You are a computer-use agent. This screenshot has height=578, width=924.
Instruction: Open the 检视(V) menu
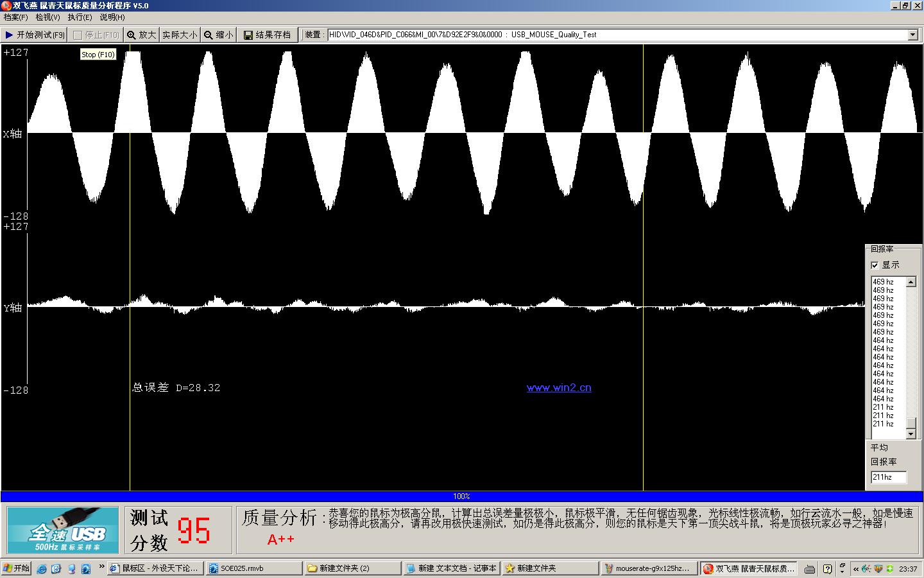point(47,17)
